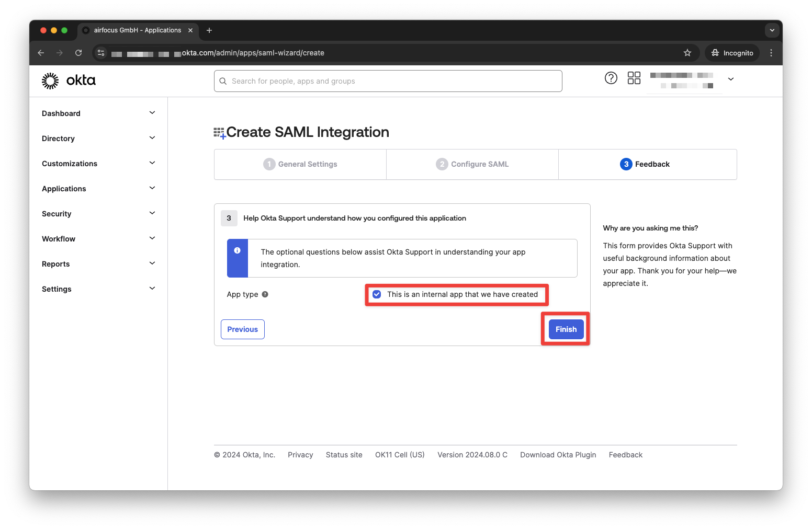The image size is (812, 529).
Task: Open the Status site footer link
Action: [344, 455]
